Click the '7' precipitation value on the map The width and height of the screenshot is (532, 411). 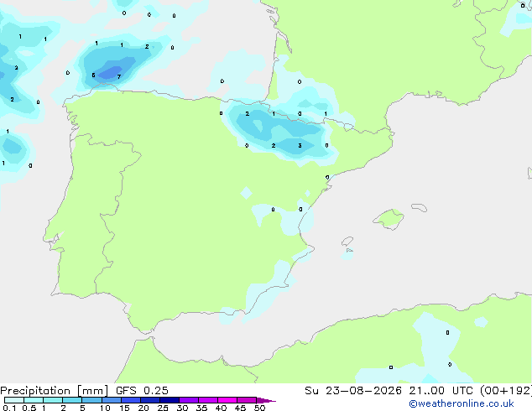tap(119, 77)
